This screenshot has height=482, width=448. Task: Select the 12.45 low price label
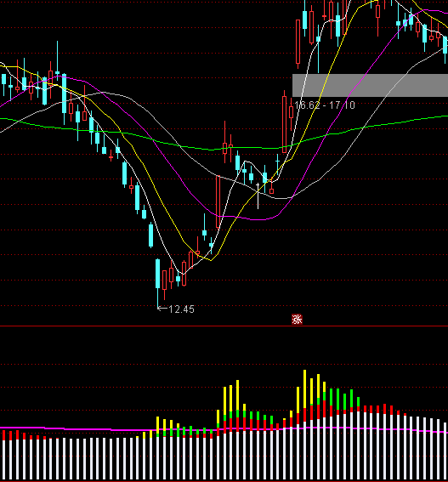[x=181, y=309]
